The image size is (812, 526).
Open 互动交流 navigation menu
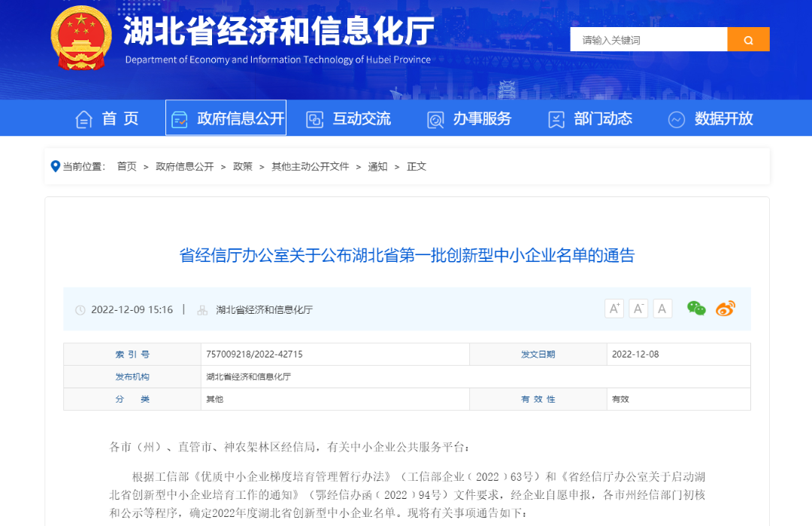[x=349, y=119]
